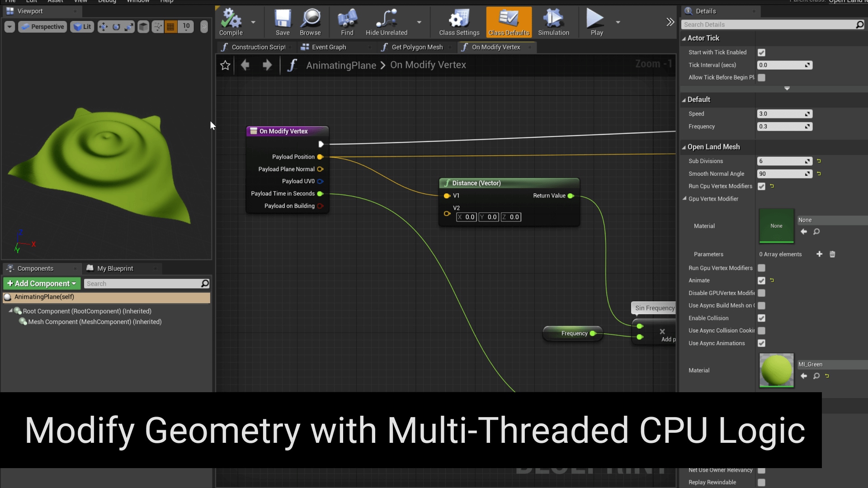Click AnimatingPlane in the breadcrumb
The image size is (868, 488).
point(341,66)
